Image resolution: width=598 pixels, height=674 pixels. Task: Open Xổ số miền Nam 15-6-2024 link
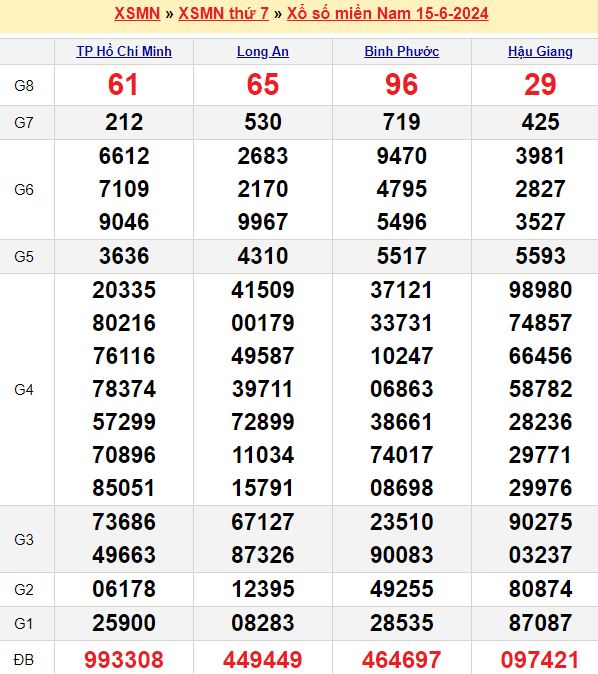(x=387, y=13)
